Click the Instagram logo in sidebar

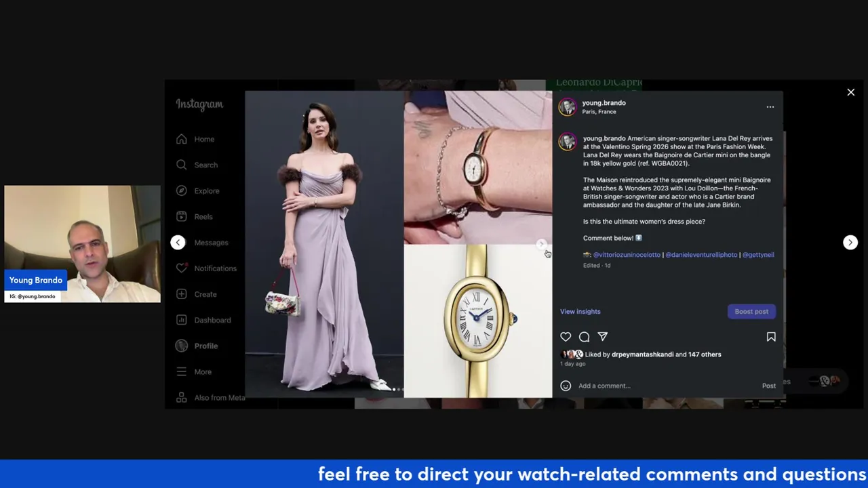coord(199,104)
